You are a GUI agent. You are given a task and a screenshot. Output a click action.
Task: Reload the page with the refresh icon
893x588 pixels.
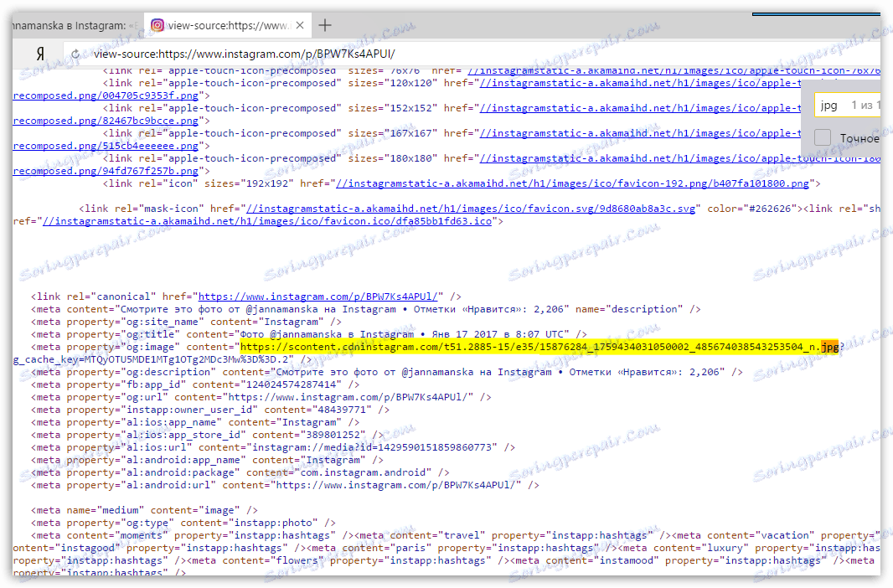75,54
